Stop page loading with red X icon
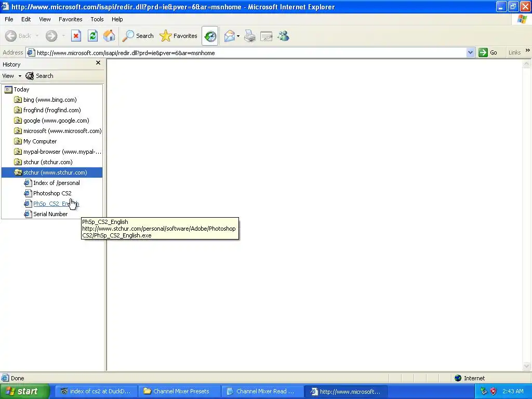Viewport: 532px width, 399px height. point(76,36)
